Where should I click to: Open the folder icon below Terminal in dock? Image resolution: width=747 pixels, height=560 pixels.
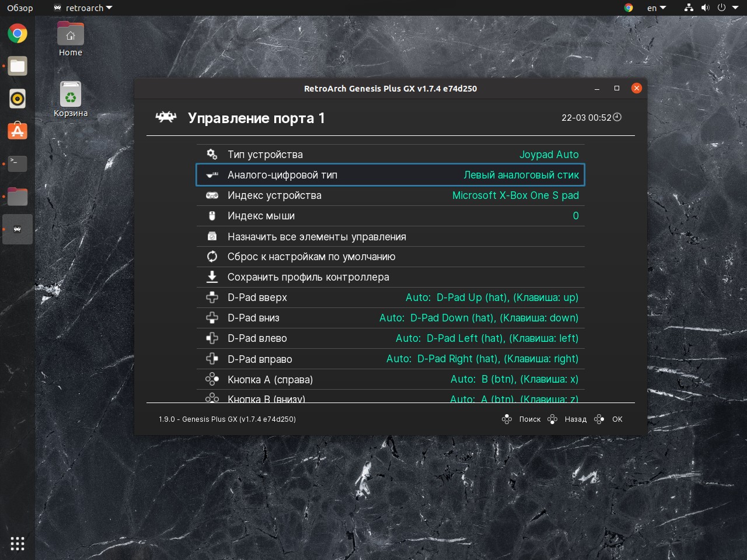(x=18, y=197)
